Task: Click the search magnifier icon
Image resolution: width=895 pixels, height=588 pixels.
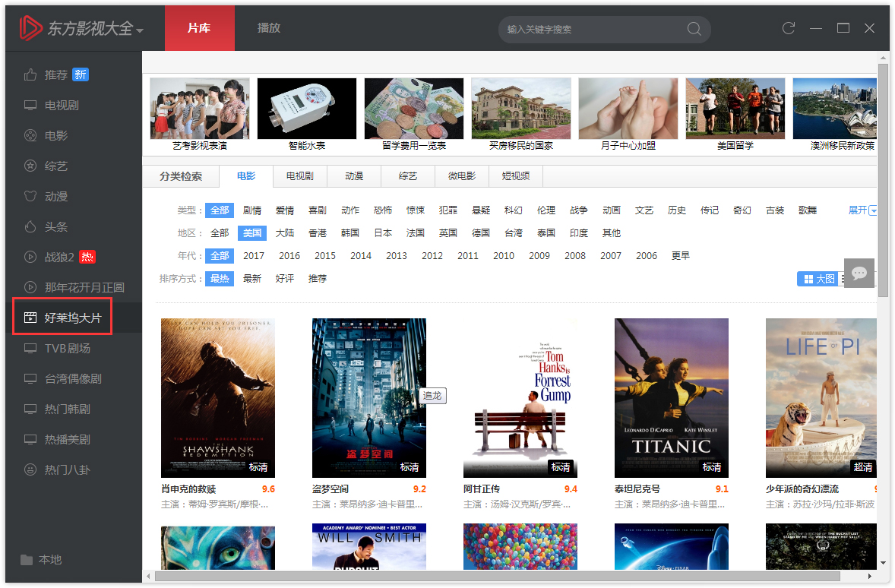Action: coord(694,29)
